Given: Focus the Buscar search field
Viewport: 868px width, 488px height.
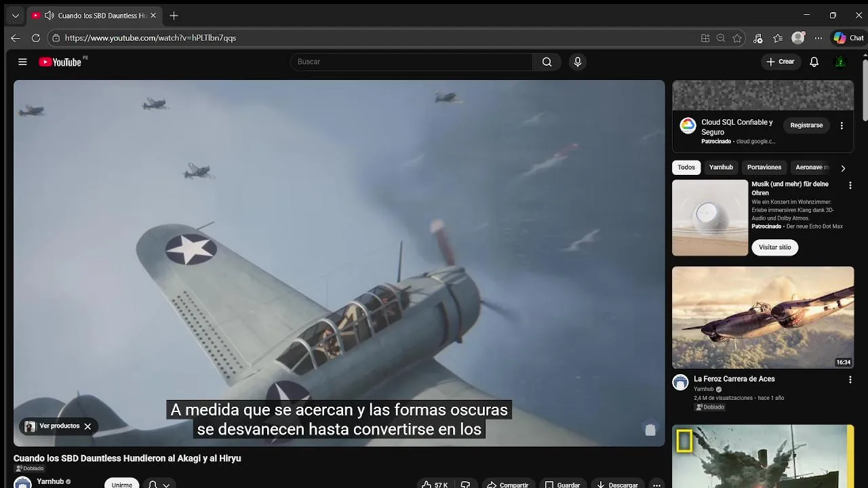Looking at the screenshot, I should 412,62.
